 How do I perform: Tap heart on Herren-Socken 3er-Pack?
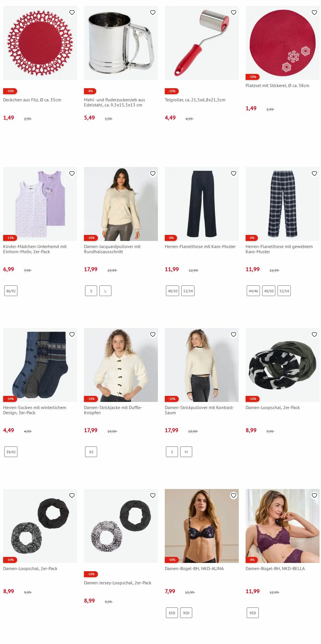tap(72, 334)
